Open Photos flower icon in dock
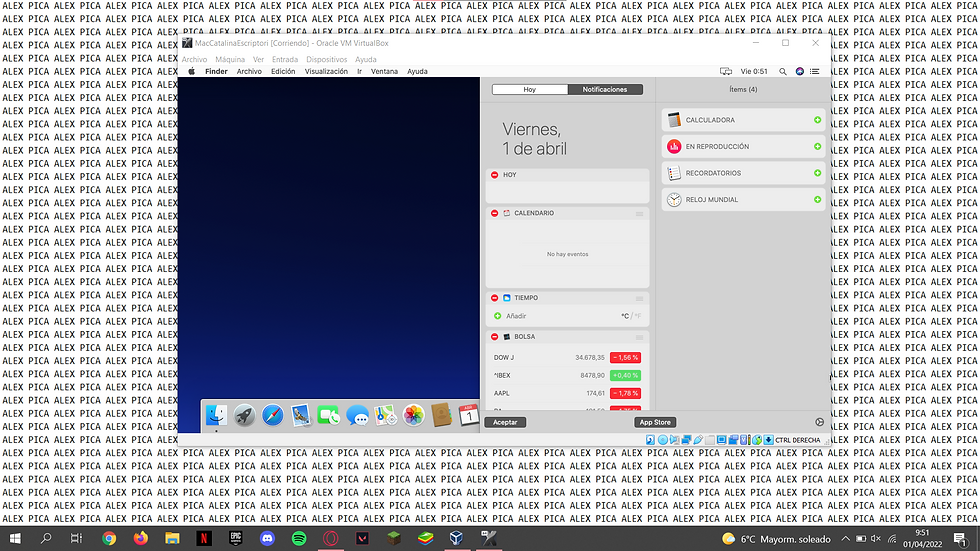 pos(413,415)
